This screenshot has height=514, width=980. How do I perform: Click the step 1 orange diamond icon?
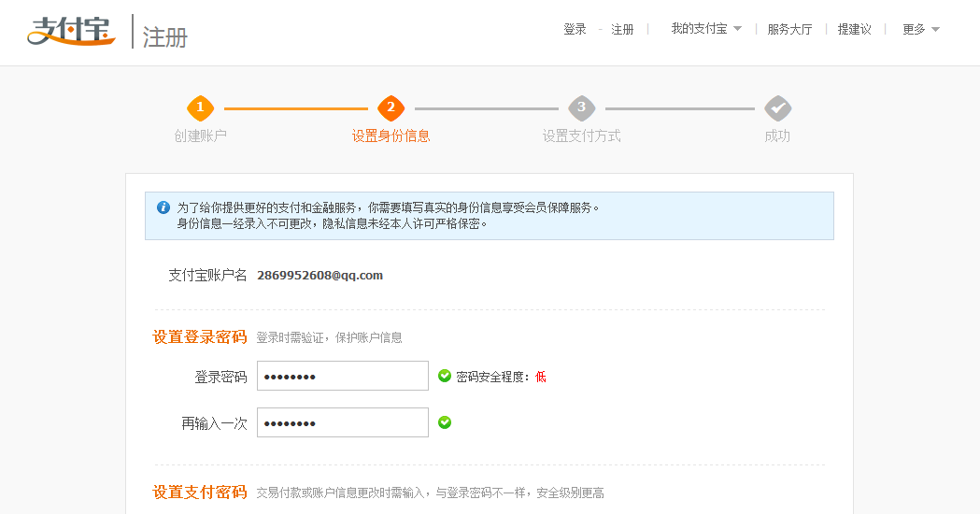click(201, 107)
